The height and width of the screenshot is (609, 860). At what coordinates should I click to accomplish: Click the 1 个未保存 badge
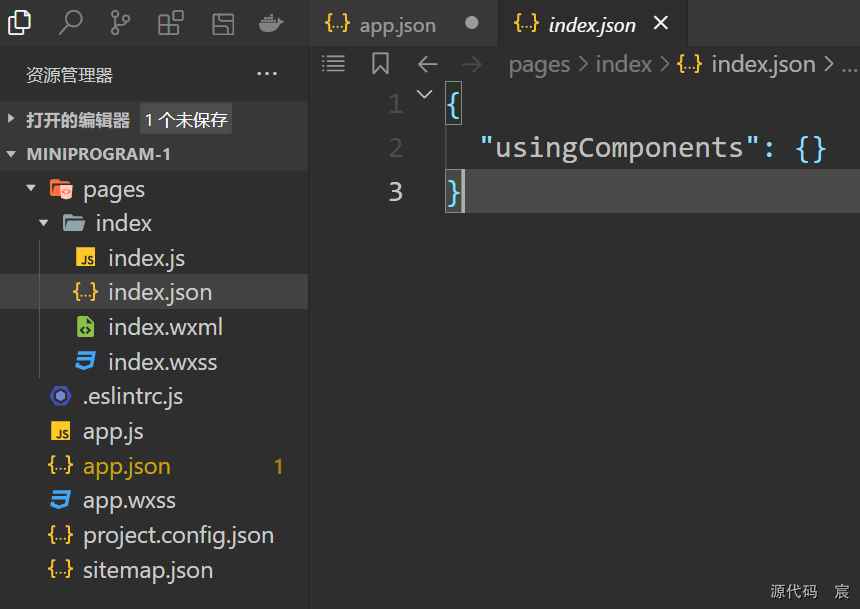(x=186, y=119)
